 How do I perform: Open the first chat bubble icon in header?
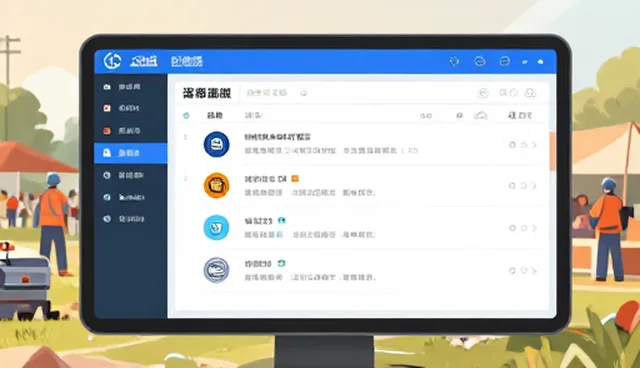click(x=480, y=62)
